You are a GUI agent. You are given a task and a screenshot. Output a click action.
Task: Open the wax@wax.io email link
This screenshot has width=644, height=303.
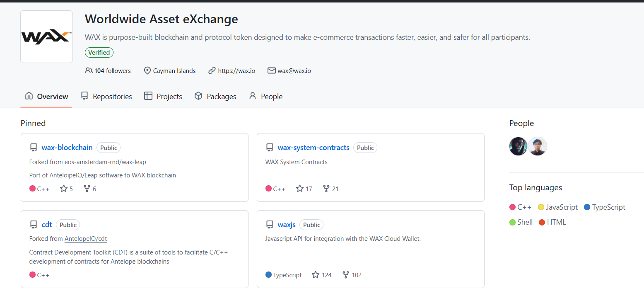294,71
